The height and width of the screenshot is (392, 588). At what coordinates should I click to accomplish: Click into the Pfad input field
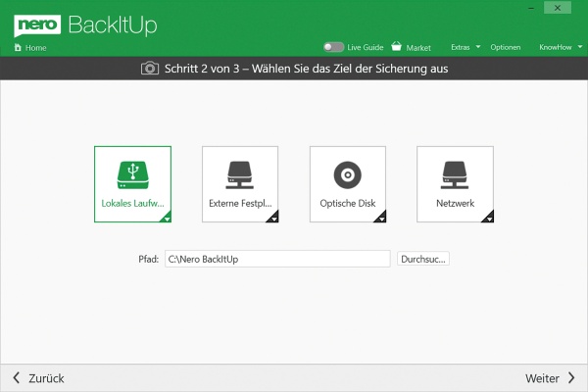tap(277, 259)
